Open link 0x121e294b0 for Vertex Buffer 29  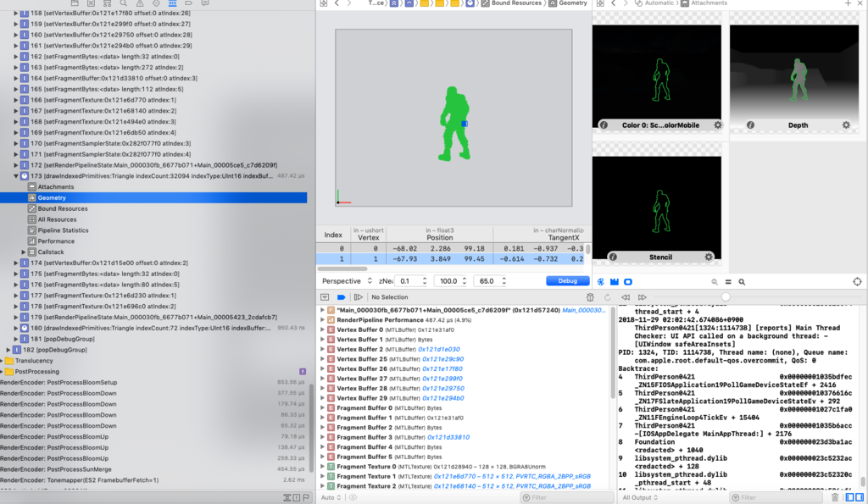click(x=442, y=398)
